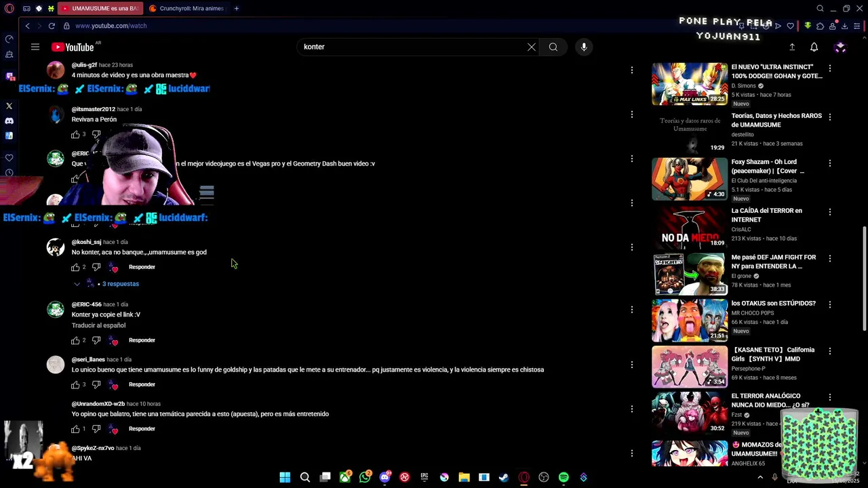Open @SpykeZ-nx7vo channel name
The width and height of the screenshot is (868, 488).
pyautogui.click(x=93, y=448)
